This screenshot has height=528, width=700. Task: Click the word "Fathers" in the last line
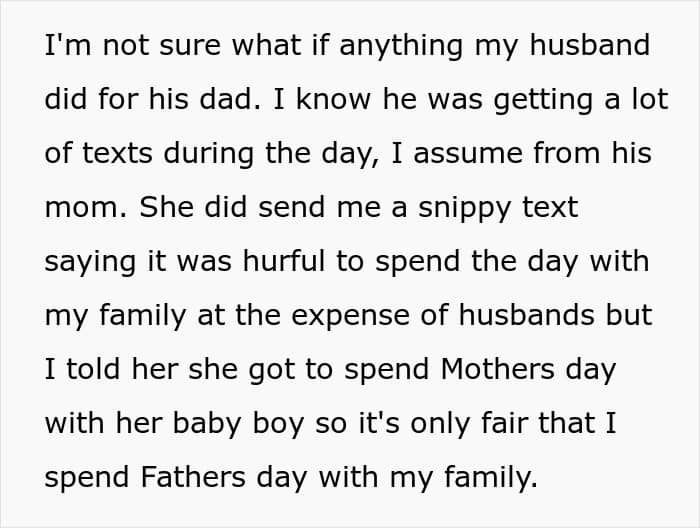pos(193,477)
